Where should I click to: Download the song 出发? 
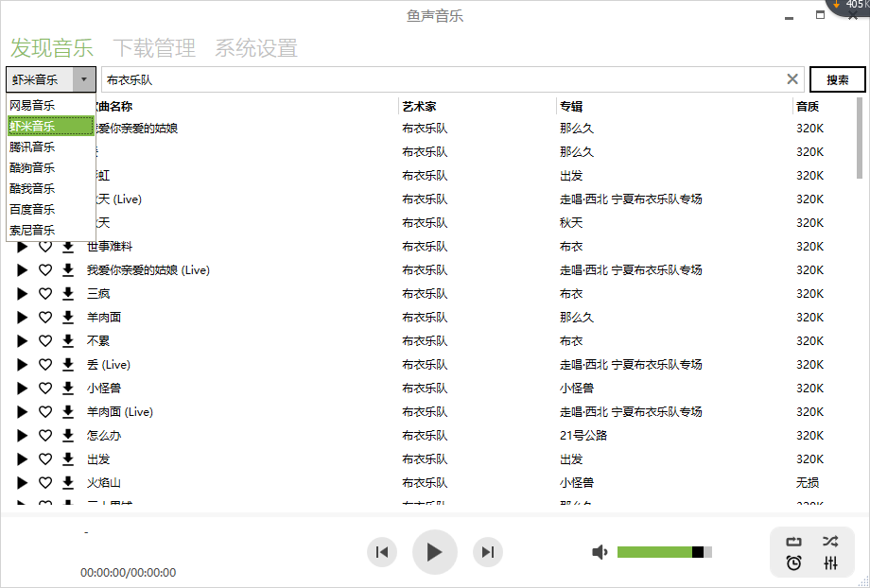click(x=68, y=459)
